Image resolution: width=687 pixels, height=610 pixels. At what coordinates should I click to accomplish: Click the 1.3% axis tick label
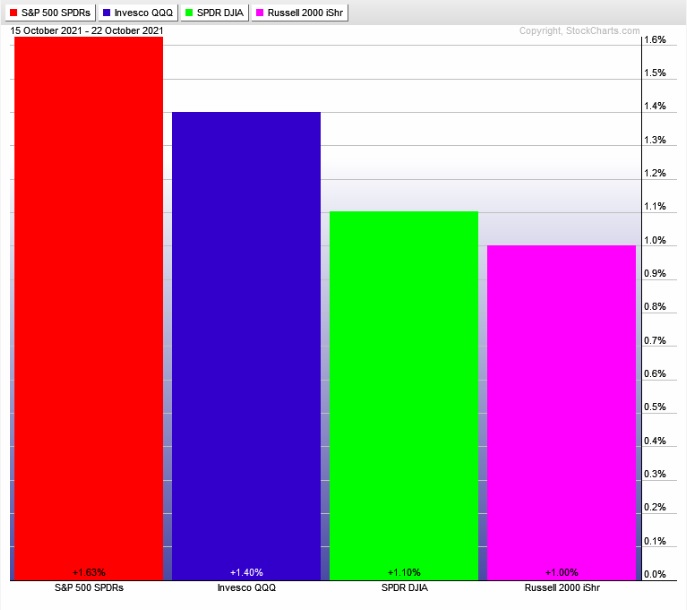[x=655, y=140]
